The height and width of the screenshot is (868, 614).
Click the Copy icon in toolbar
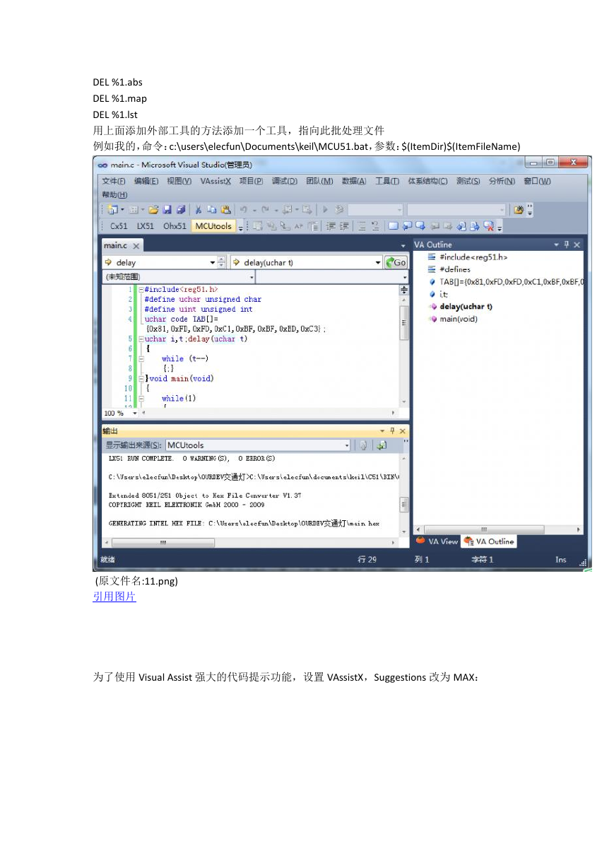point(212,210)
